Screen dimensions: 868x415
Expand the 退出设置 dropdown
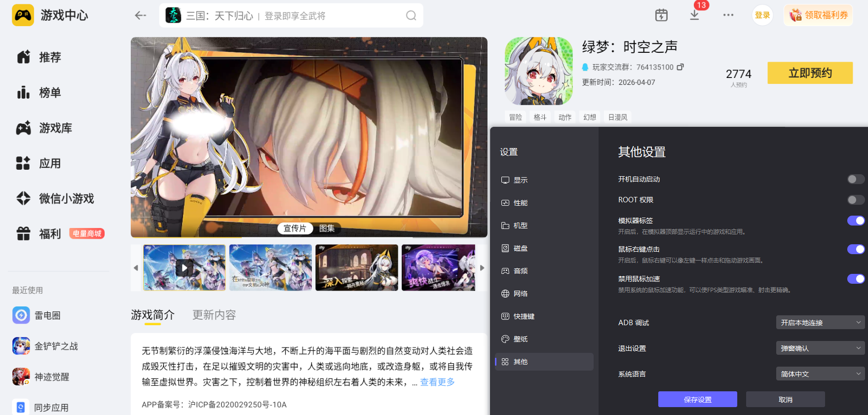[820, 348]
